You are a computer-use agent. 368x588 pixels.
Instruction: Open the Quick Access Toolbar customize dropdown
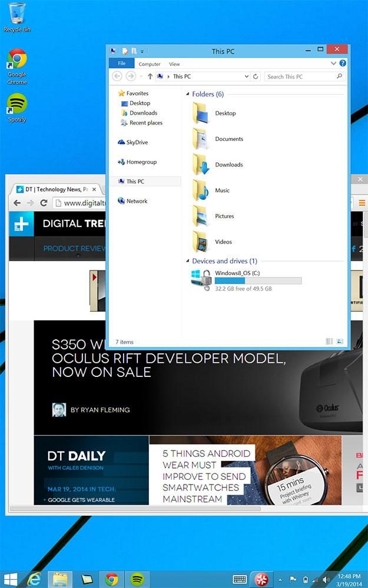[x=142, y=51]
